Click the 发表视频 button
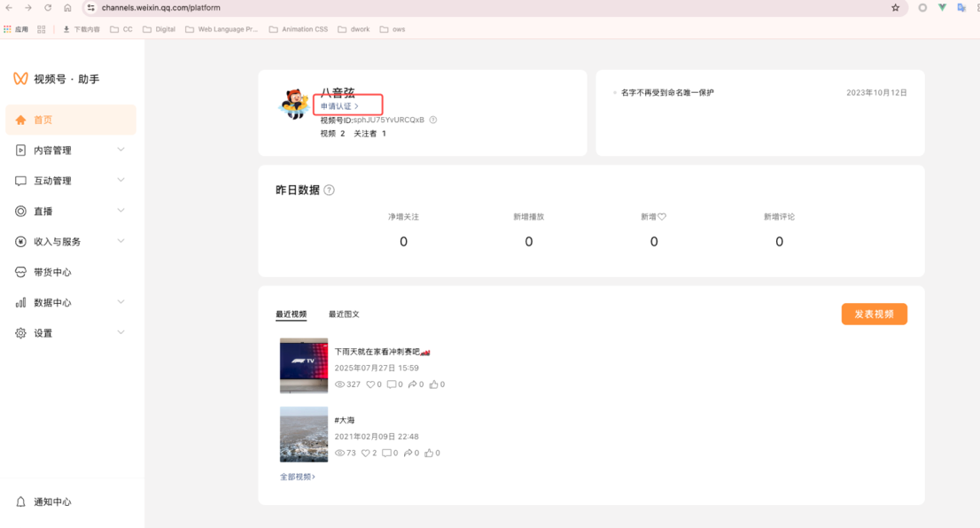Viewport: 980px width, 528px height. point(874,314)
